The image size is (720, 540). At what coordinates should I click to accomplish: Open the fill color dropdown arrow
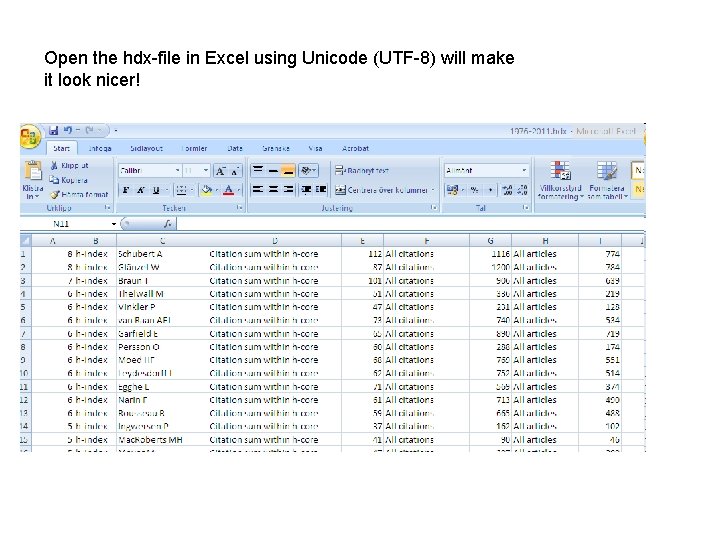[x=216, y=190]
